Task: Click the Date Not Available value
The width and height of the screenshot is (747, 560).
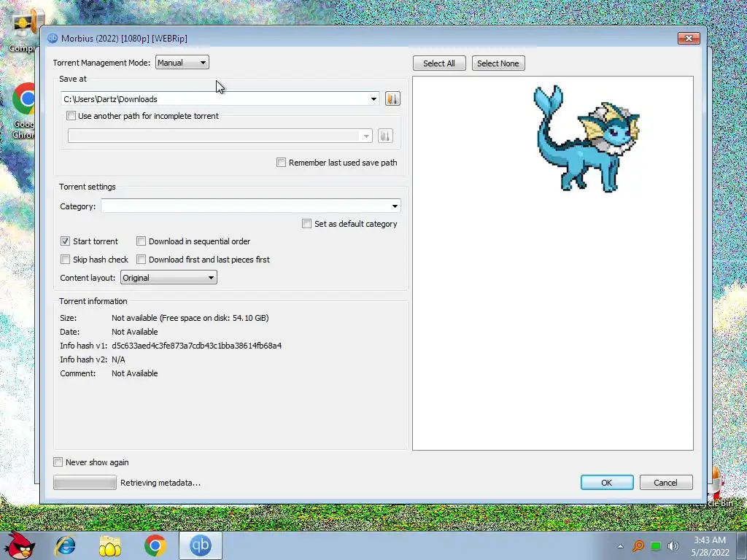Action: (135, 332)
